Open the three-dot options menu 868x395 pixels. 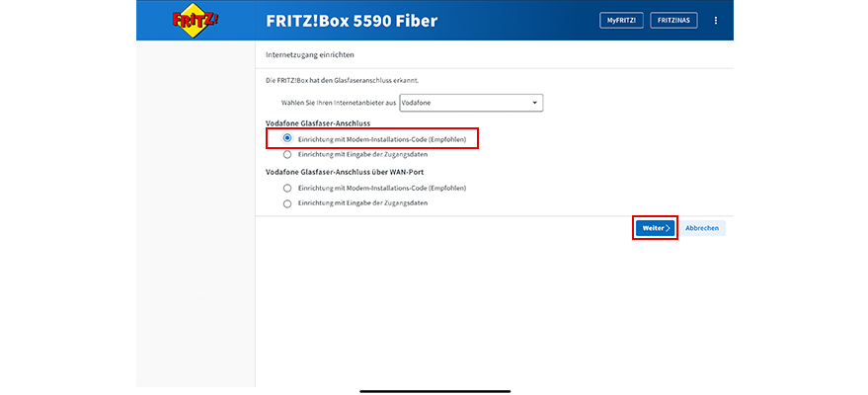716,21
